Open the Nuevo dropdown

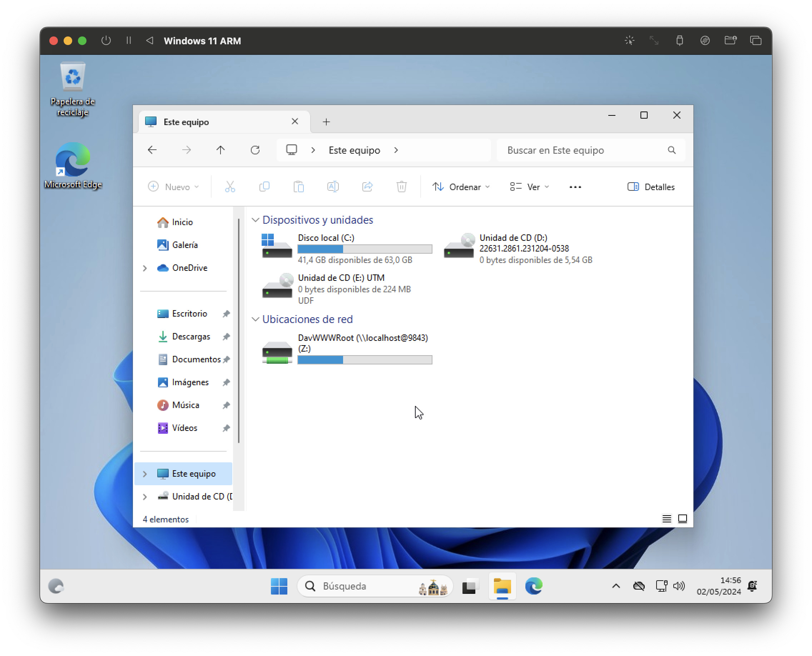(x=173, y=187)
